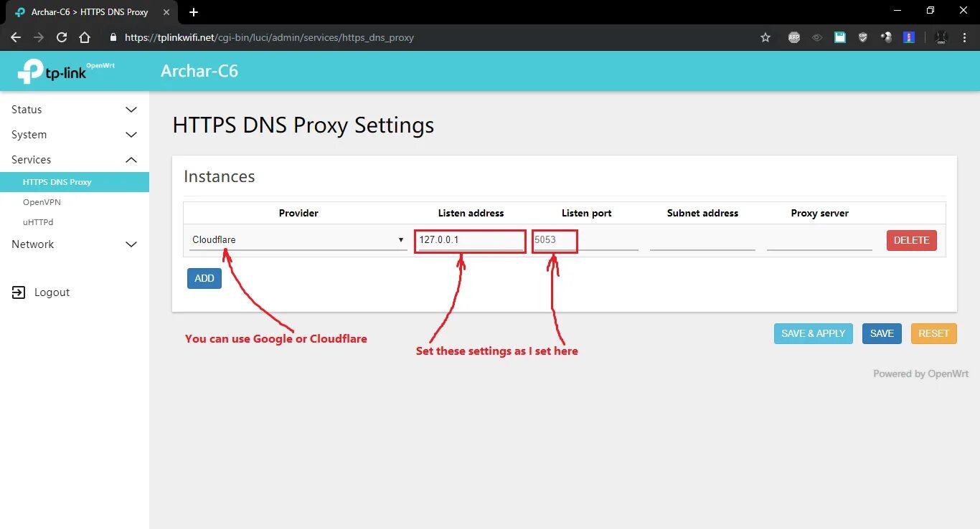This screenshot has height=529, width=980.
Task: Click the Logout door icon
Action: click(x=18, y=292)
